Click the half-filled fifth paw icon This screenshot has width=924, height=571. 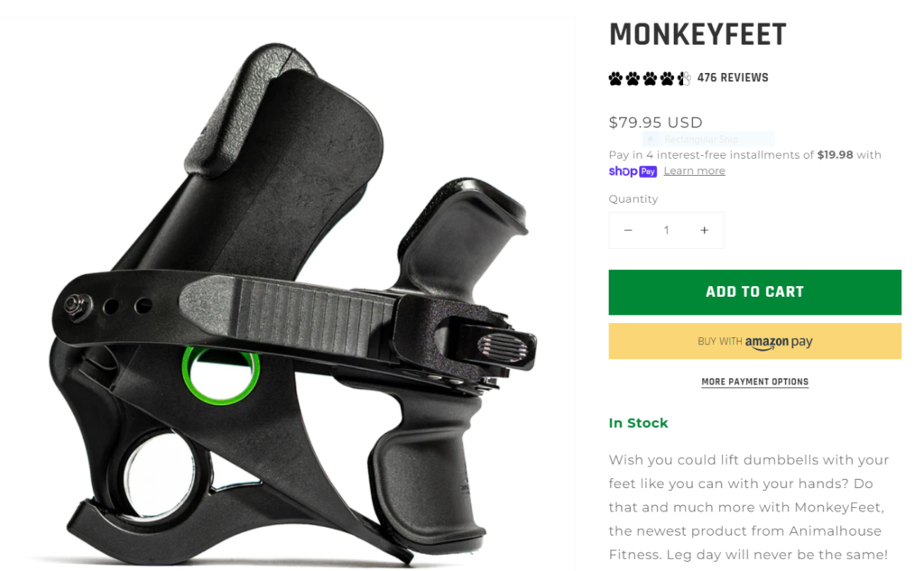pos(684,78)
